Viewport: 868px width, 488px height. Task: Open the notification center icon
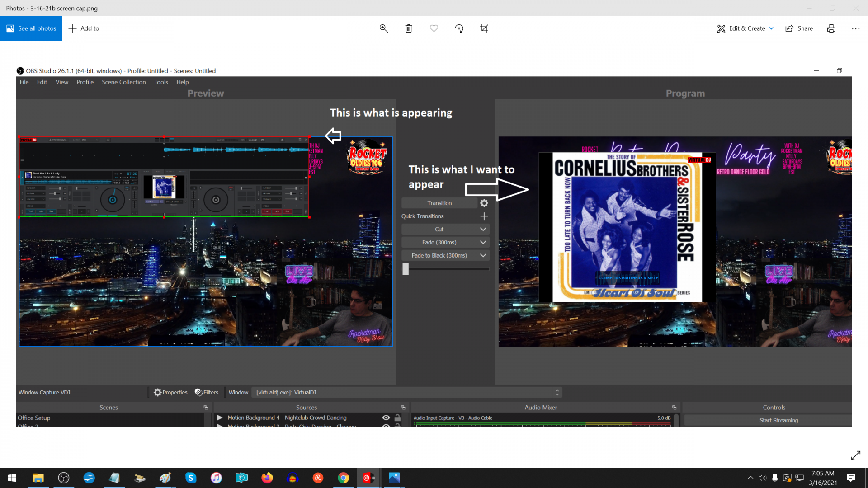851,478
